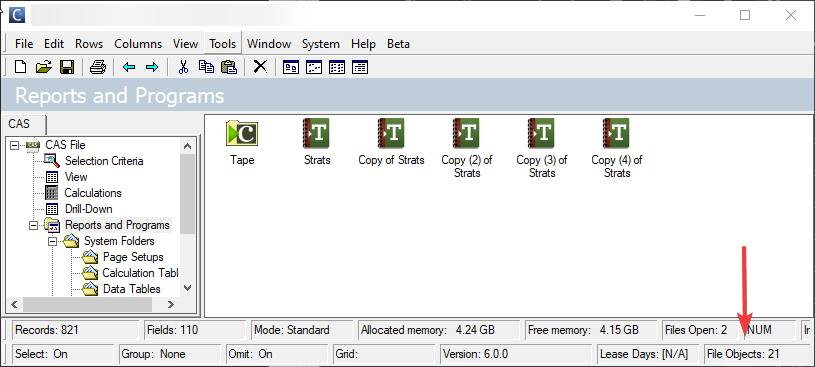Click the Omit: On status entry
The height and width of the screenshot is (367, 815).
click(x=277, y=355)
